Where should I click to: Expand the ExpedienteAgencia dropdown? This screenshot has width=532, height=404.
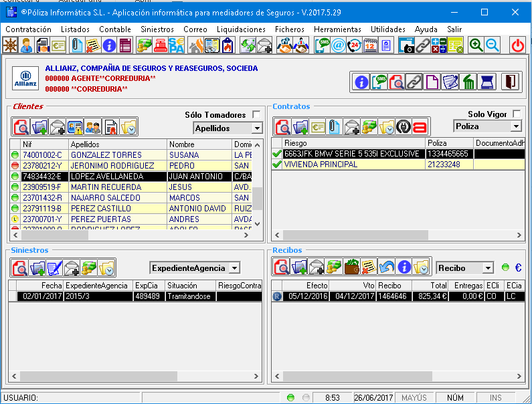pos(234,268)
